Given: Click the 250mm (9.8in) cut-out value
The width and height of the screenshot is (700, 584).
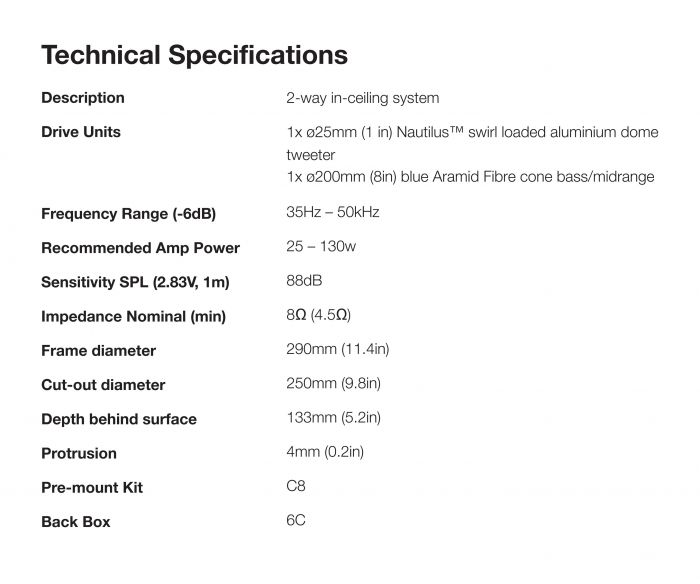Looking at the screenshot, I should [x=333, y=384].
